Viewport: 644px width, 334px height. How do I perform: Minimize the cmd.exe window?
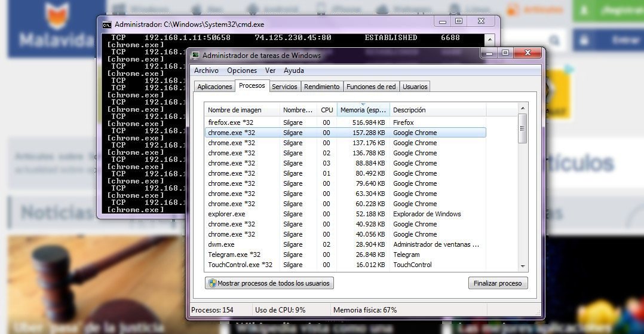[443, 22]
